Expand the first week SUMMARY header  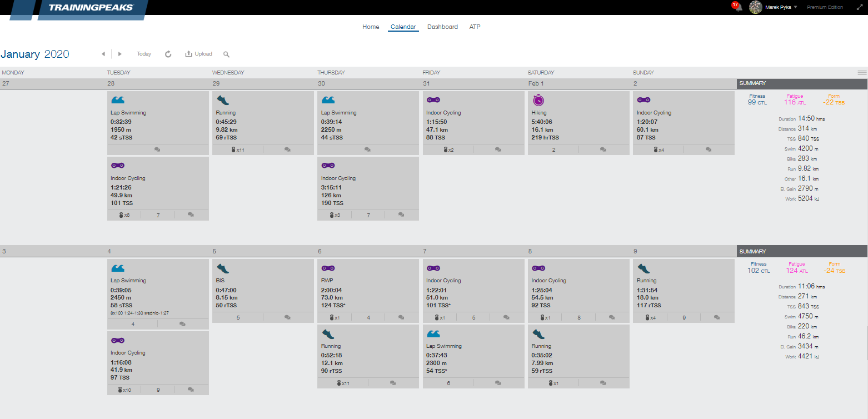801,83
